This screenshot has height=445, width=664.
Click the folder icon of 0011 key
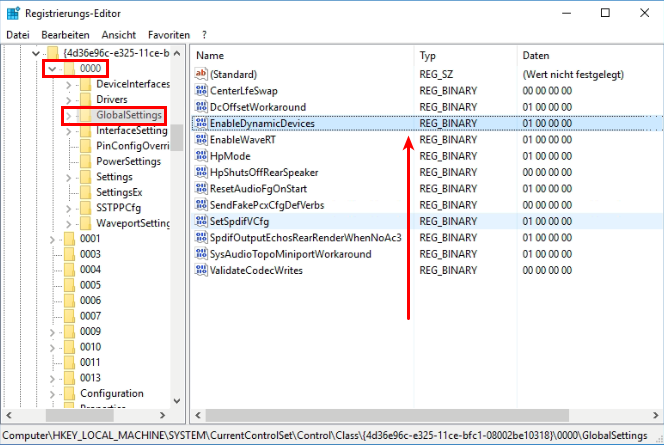69,362
